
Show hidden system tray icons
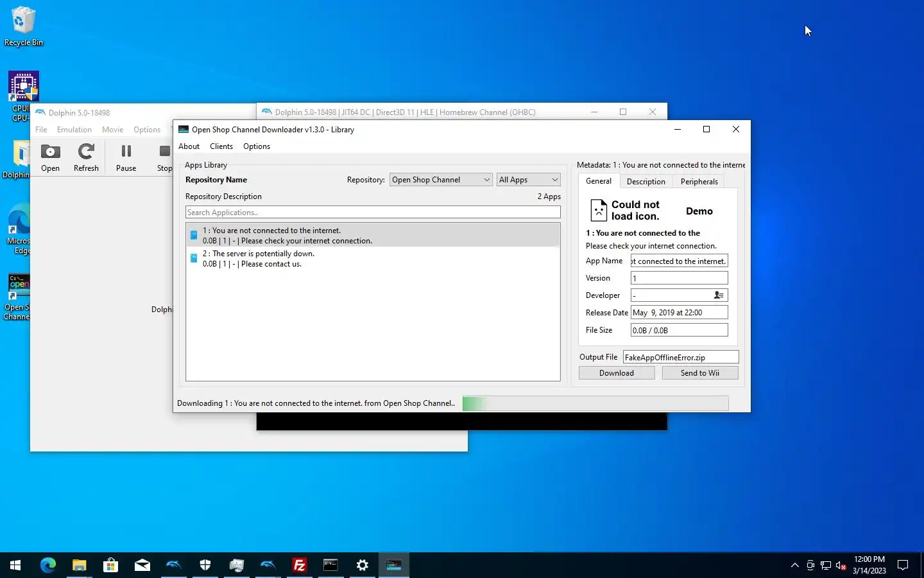(795, 565)
